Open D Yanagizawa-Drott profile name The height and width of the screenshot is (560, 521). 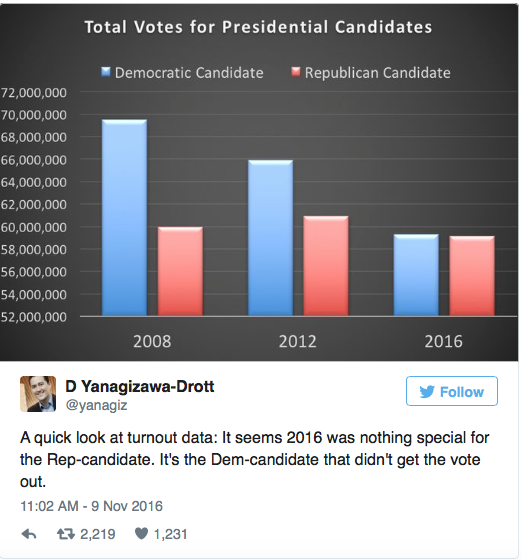coord(140,386)
